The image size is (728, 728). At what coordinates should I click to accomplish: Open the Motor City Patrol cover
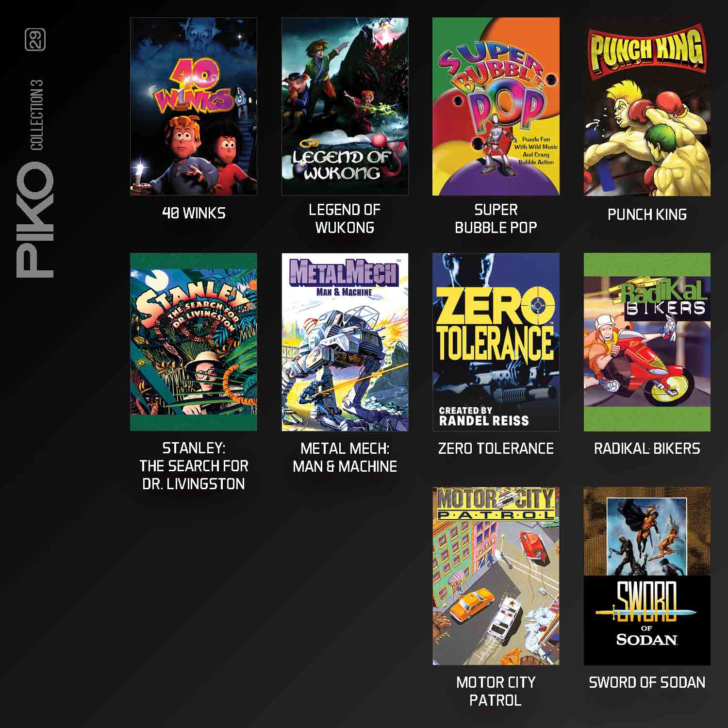(496, 576)
